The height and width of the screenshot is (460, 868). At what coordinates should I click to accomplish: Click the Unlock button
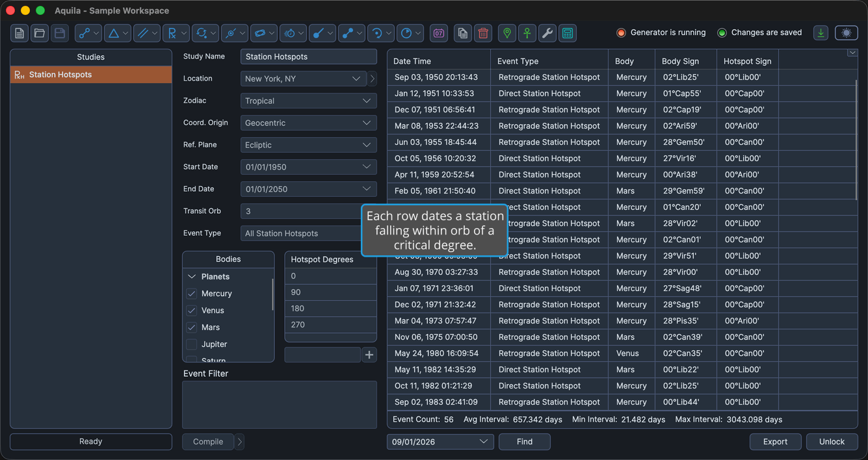(x=832, y=442)
